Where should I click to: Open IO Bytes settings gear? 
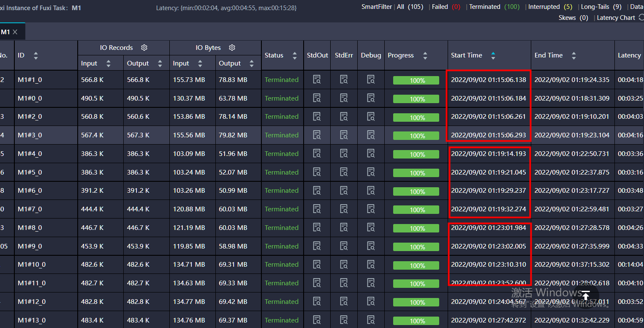coord(232,48)
